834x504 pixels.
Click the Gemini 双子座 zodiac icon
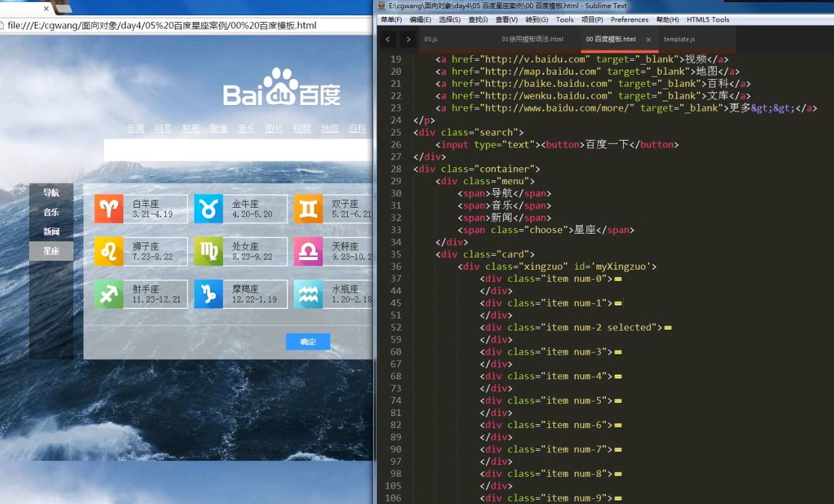click(308, 209)
